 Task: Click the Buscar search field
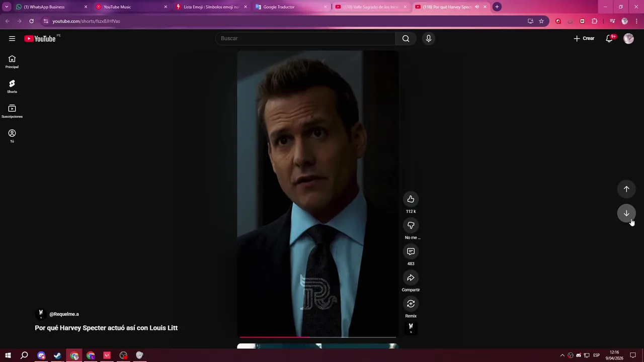[x=306, y=39]
